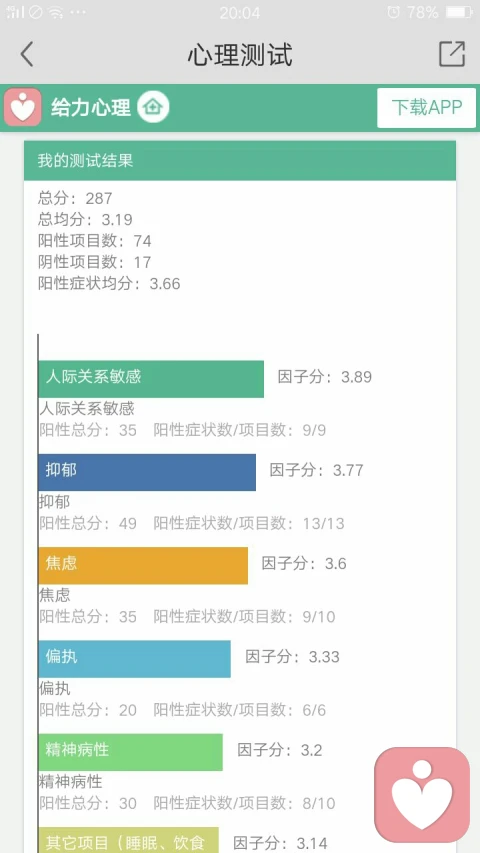480x853 pixels.
Task: Tap the back arrow in header
Action: pos(27,54)
